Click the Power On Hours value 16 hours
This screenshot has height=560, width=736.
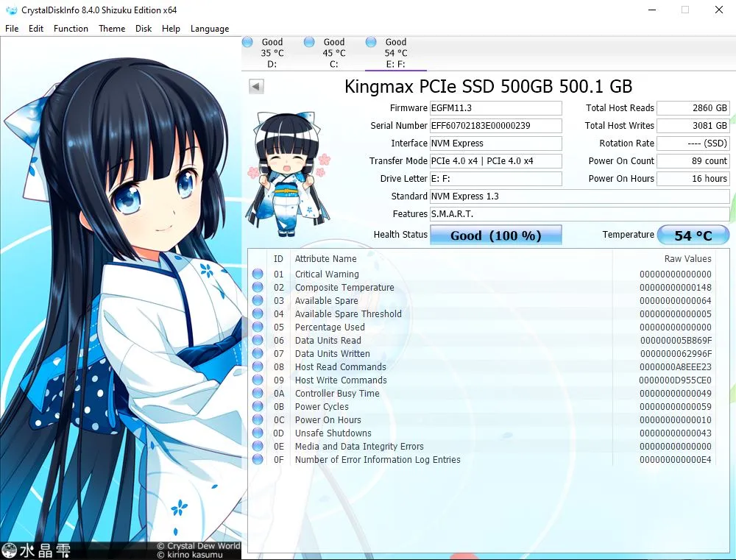(693, 179)
